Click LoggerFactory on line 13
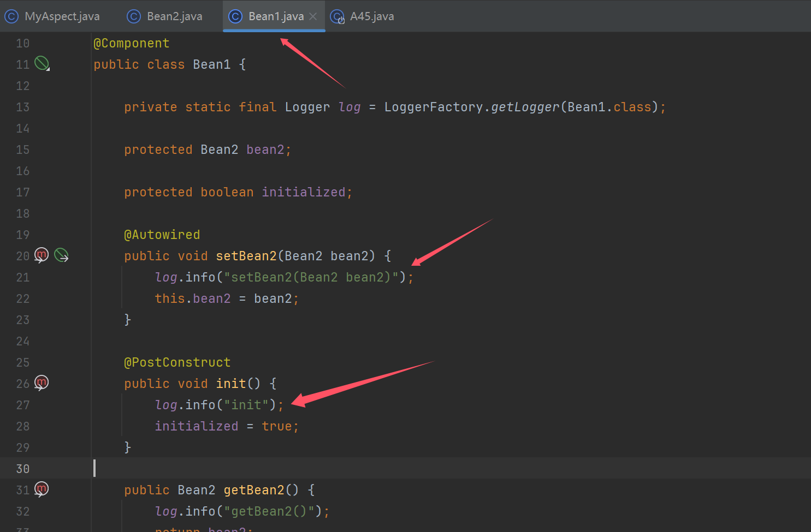 click(434, 107)
